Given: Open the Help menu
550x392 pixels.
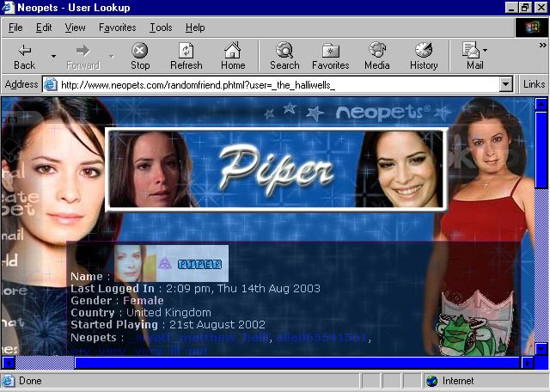Looking at the screenshot, I should 195,28.
